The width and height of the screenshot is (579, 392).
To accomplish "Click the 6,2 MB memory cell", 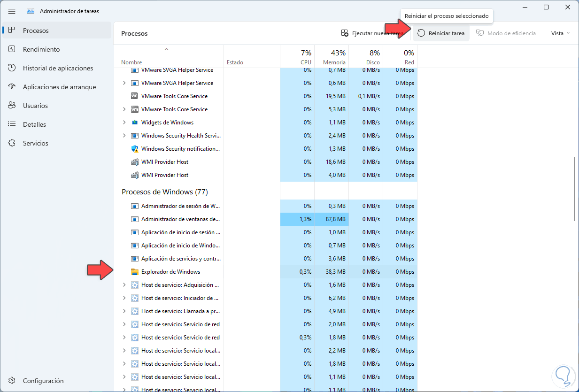I will coord(332,298).
